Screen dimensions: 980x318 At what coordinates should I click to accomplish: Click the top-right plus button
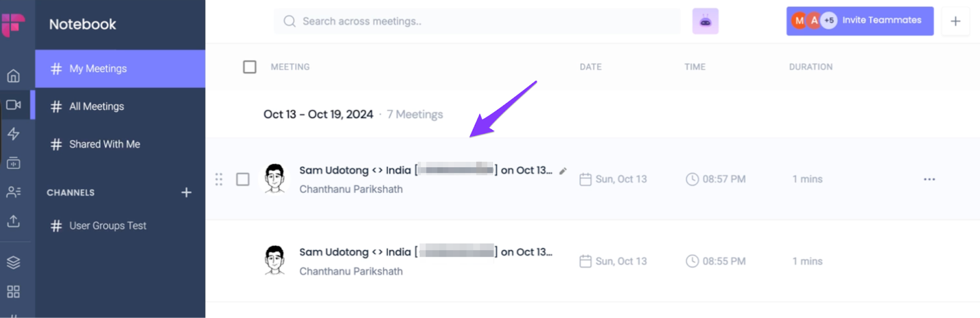(x=955, y=21)
